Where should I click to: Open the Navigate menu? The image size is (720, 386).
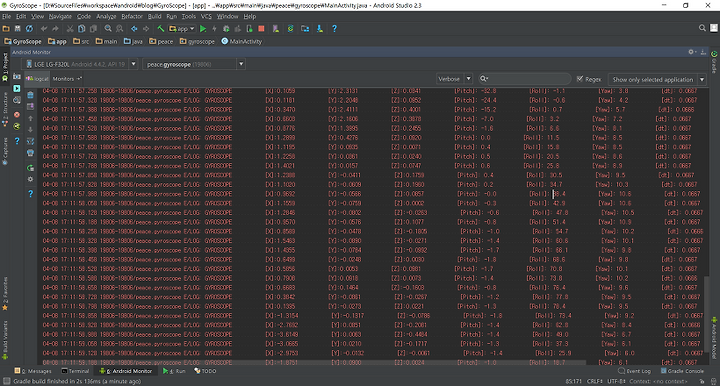pos(60,16)
